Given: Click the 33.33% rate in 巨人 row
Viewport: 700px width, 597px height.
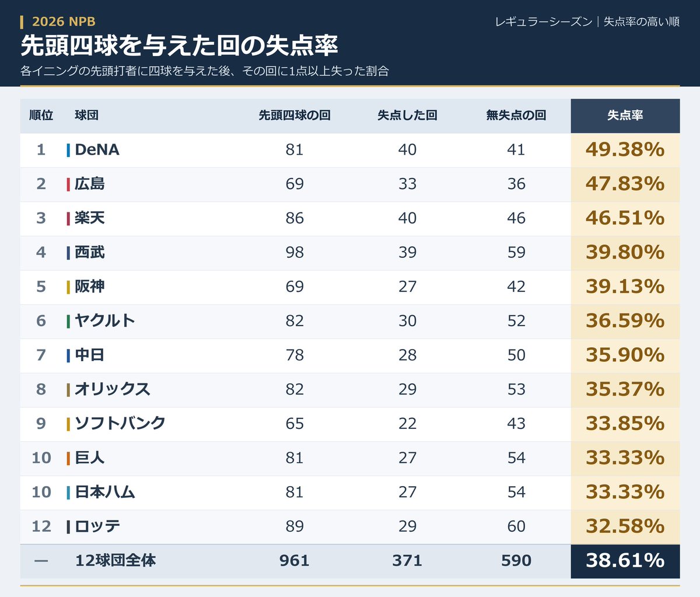Looking at the screenshot, I should point(625,458).
